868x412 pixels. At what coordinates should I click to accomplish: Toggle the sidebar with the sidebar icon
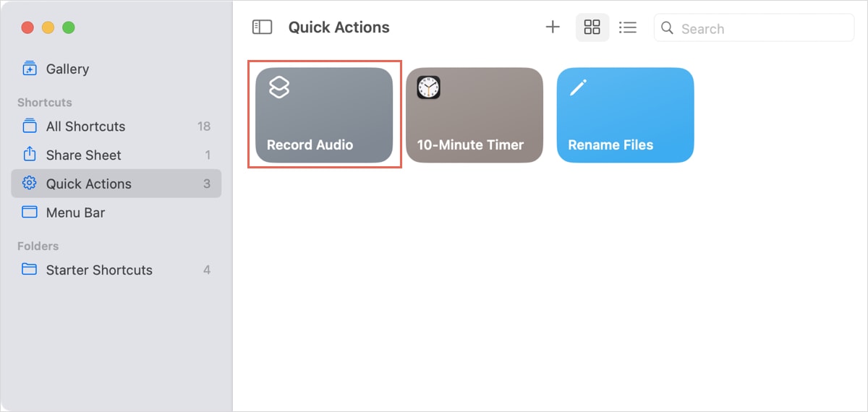point(262,27)
